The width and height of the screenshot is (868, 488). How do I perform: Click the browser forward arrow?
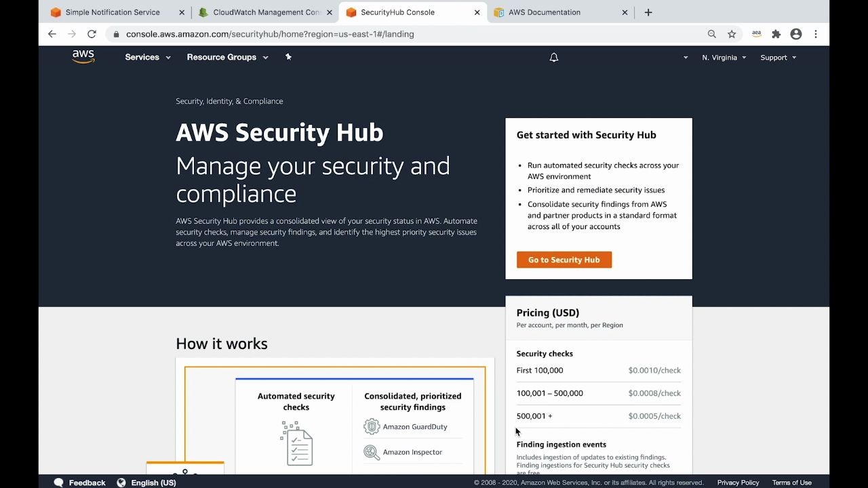click(x=72, y=34)
